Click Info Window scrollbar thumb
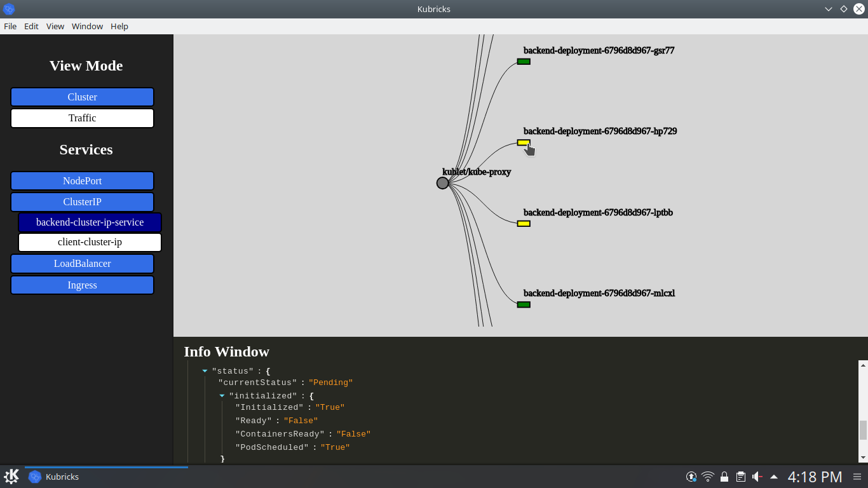This screenshot has height=488, width=868. 863,430
